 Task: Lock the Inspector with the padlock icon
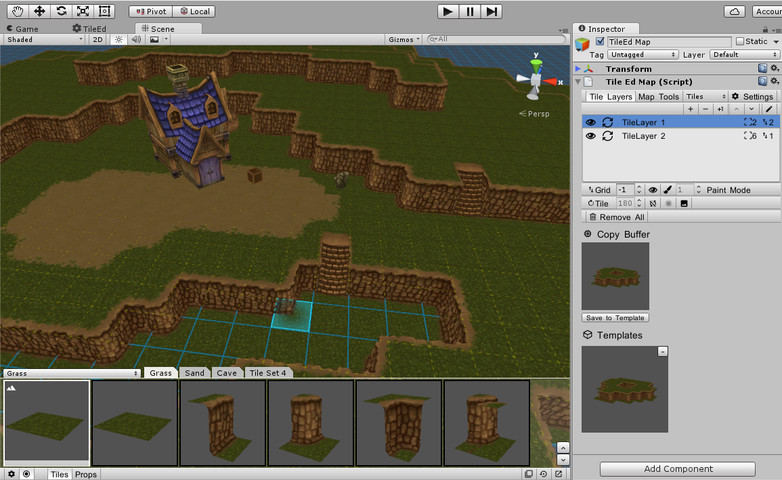tap(765, 30)
